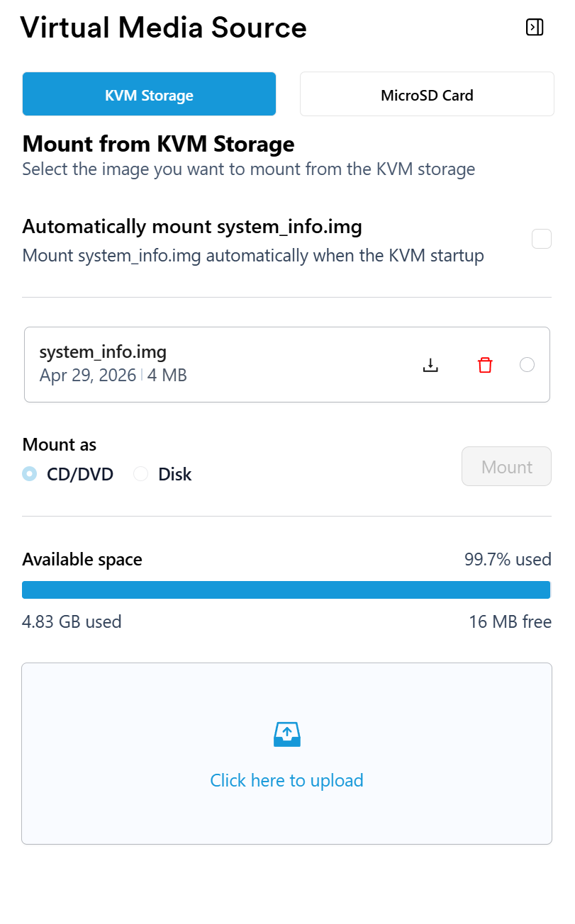Collapse the Virtual Media Source side panel
The width and height of the screenshot is (575, 924).
(535, 27)
